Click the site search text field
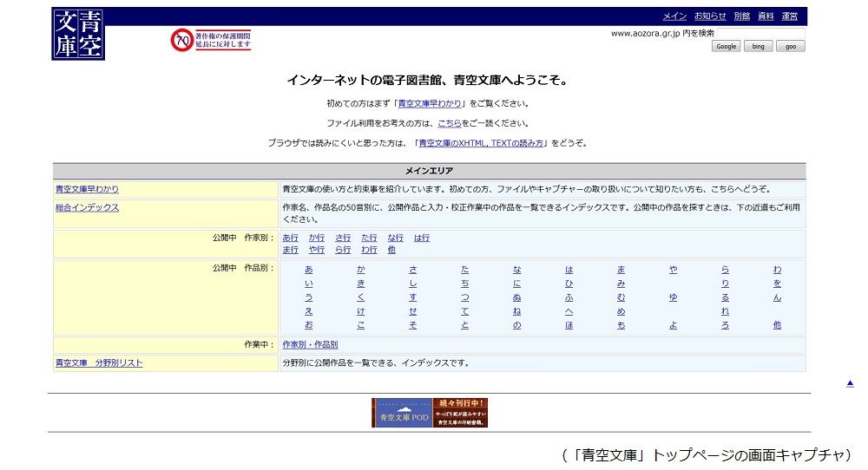Viewport: 868px width, 470px height. tap(760, 33)
